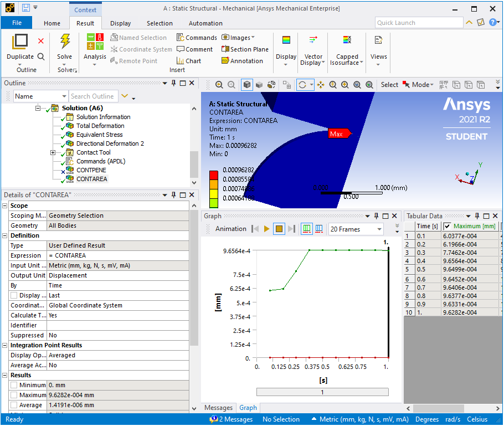Viewport: 504px width, 426px height.
Task: Open the File menu
Action: (x=17, y=23)
